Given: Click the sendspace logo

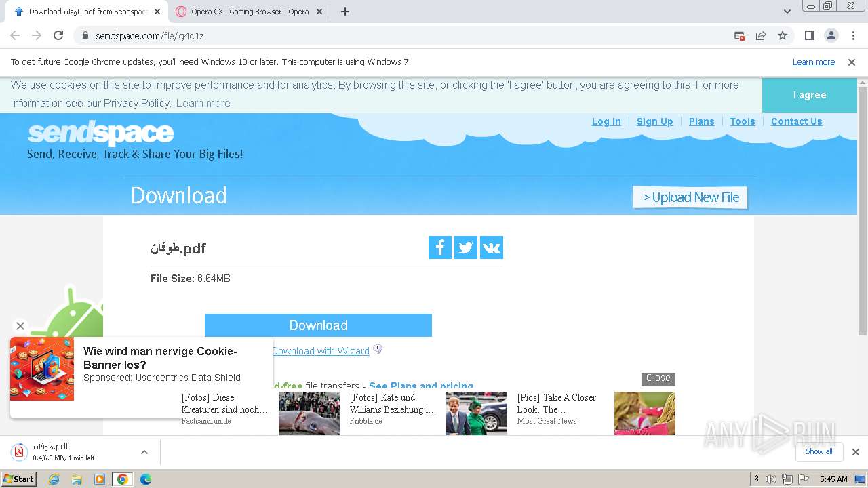Looking at the screenshot, I should [100, 133].
